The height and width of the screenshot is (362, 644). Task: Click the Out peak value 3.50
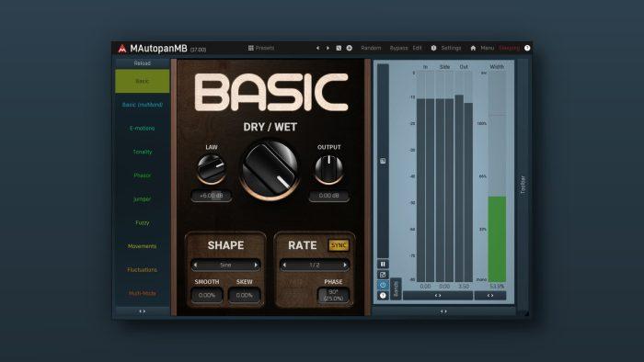coord(464,286)
